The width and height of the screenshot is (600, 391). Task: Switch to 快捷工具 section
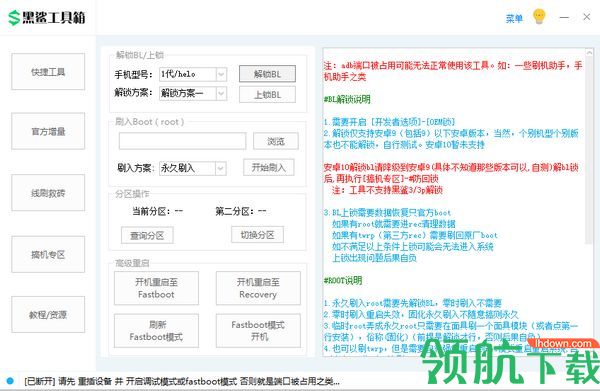48,72
